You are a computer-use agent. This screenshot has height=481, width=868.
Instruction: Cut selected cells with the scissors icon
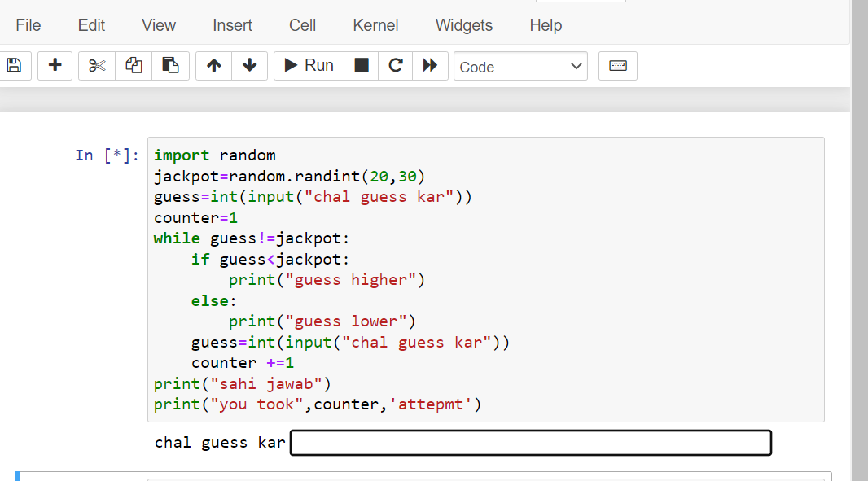[97, 66]
